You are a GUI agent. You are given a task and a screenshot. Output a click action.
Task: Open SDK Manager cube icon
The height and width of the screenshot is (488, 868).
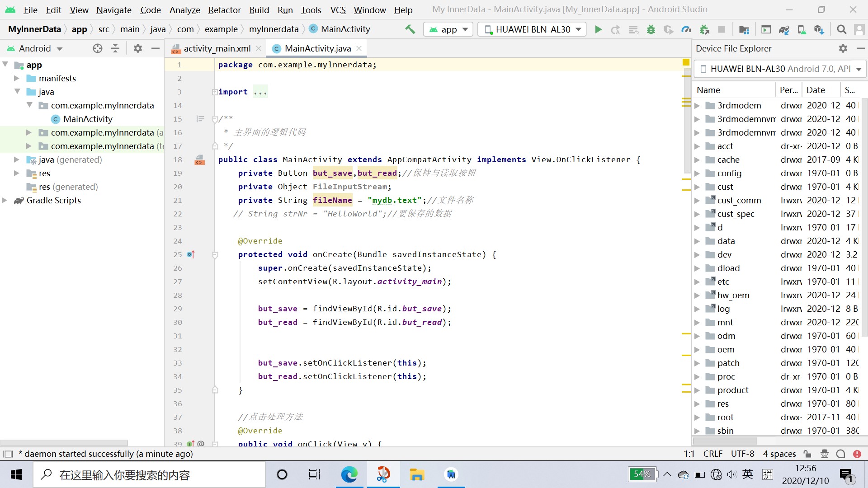(819, 29)
